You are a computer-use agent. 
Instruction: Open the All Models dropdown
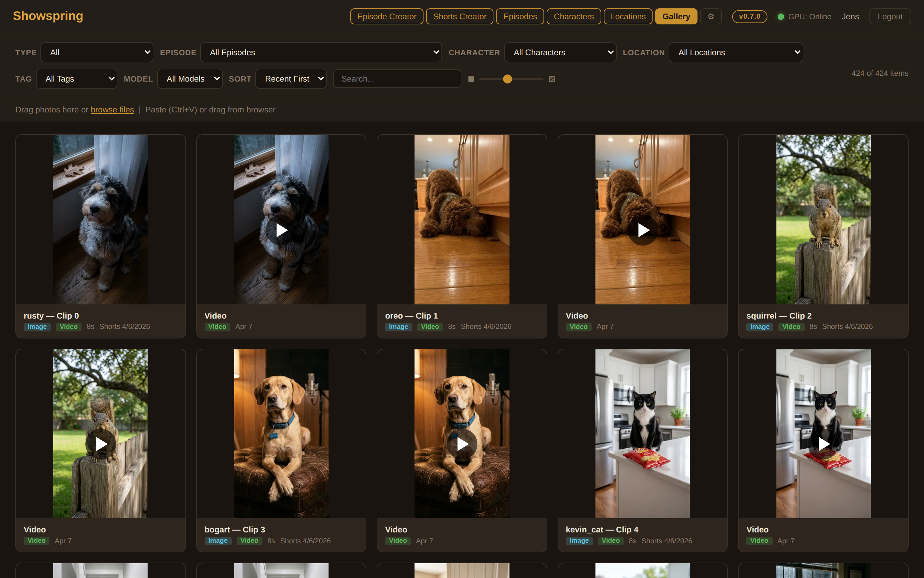pos(190,79)
